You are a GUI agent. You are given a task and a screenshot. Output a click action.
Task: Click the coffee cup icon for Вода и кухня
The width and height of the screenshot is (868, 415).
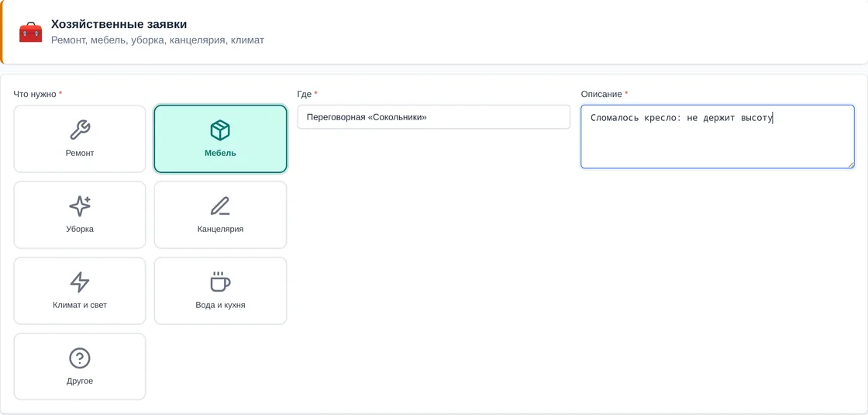pos(220,282)
